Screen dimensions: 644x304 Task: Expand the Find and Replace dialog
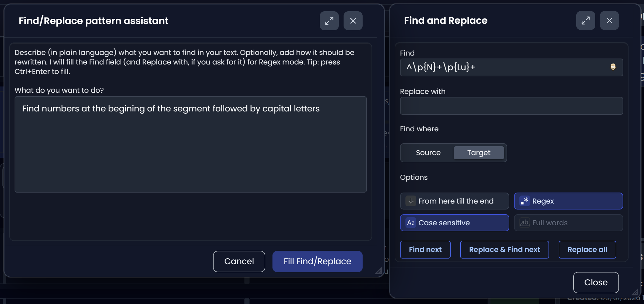coord(585,20)
